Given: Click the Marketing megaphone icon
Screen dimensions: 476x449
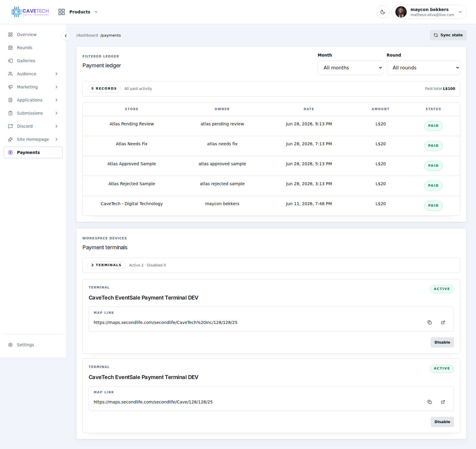Looking at the screenshot, I should tap(10, 87).
